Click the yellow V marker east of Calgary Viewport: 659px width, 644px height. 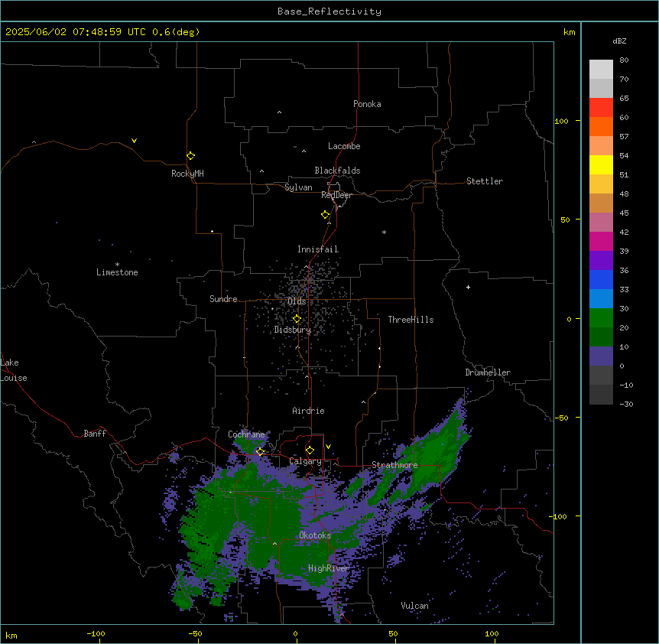click(329, 447)
